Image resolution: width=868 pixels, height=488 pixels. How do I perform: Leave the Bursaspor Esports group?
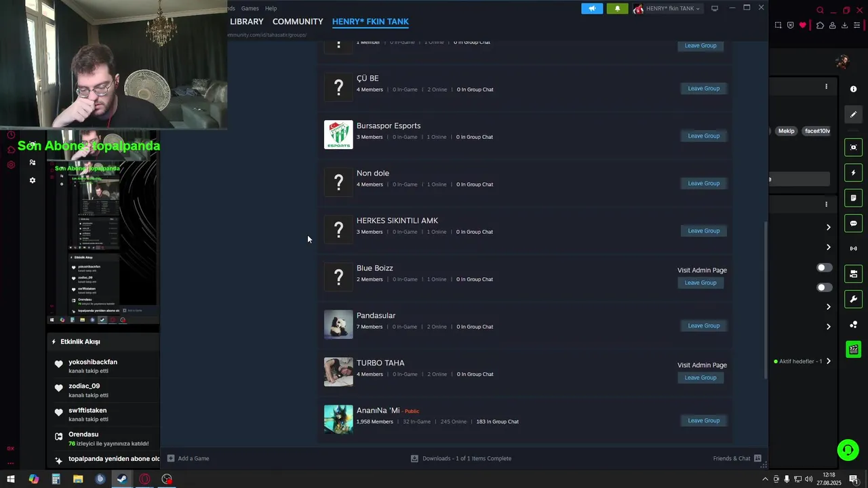pos(703,136)
